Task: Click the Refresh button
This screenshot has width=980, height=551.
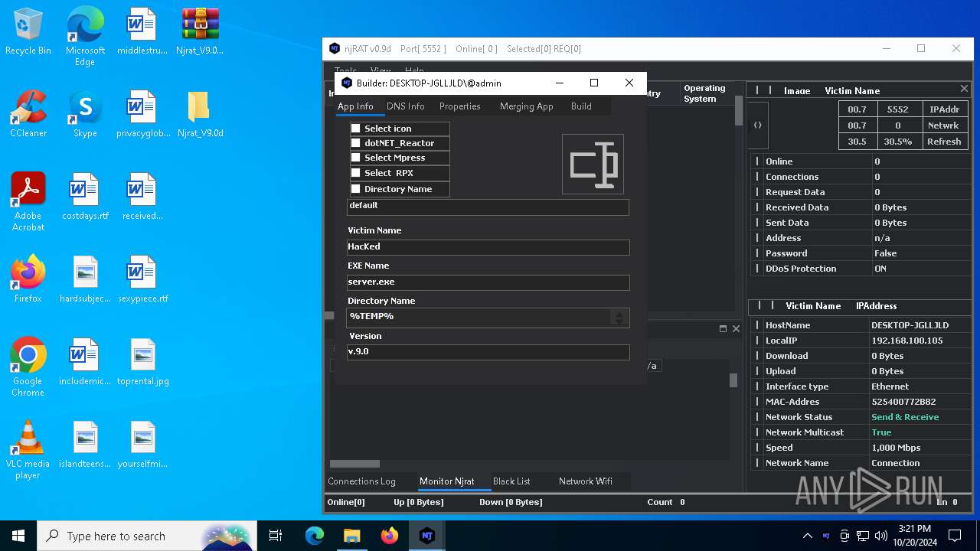Action: (944, 141)
